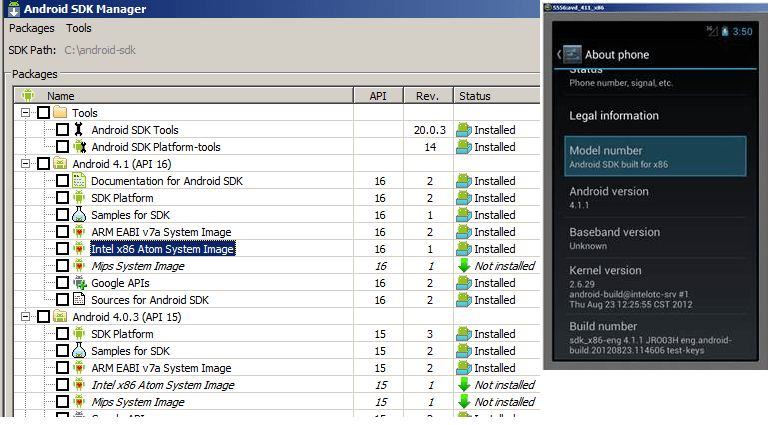
Task: Open the Packages menu
Action: point(31,28)
